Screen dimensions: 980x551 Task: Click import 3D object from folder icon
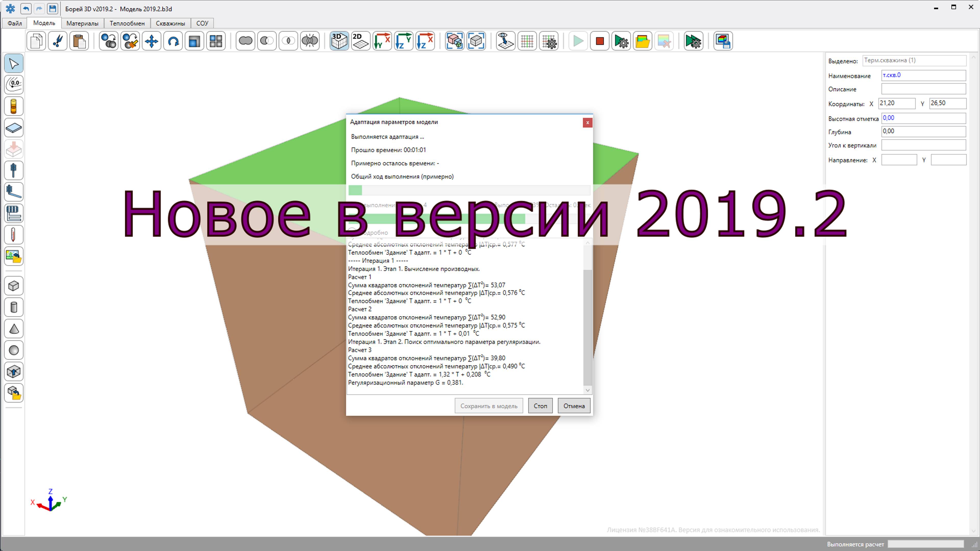(14, 393)
